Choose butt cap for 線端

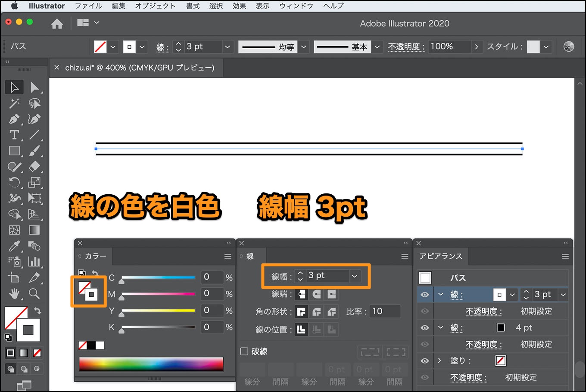click(302, 294)
